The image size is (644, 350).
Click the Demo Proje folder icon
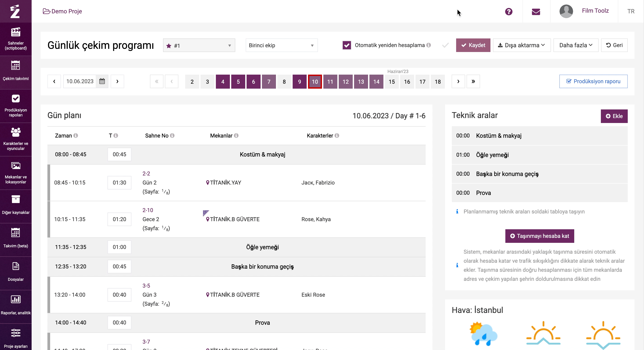[x=47, y=11]
